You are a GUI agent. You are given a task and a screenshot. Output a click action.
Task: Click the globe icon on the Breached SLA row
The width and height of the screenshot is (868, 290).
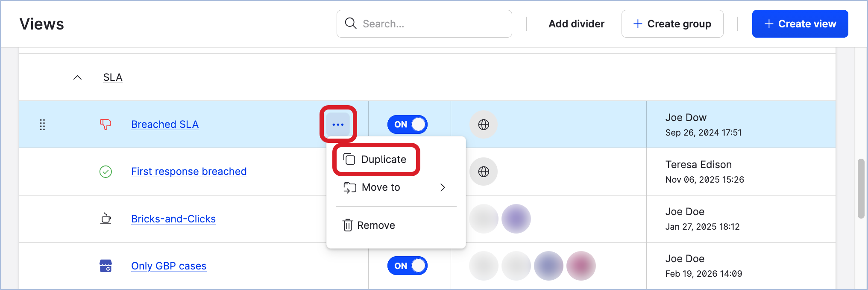click(x=483, y=124)
